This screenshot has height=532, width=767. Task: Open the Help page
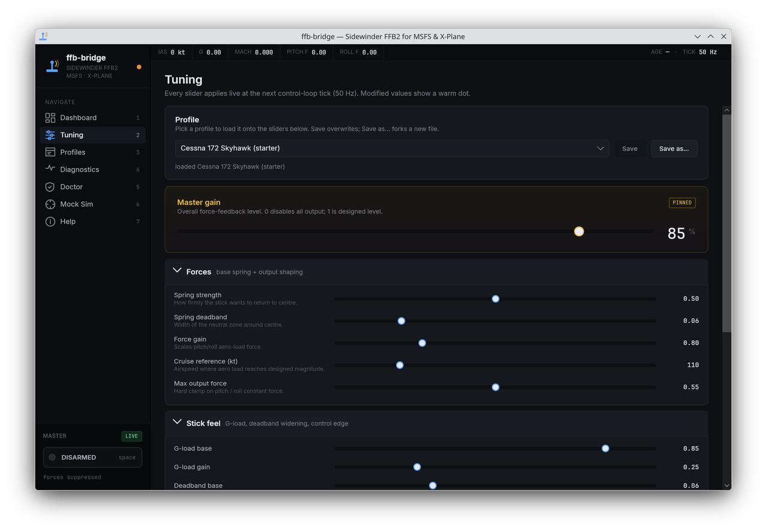click(93, 222)
